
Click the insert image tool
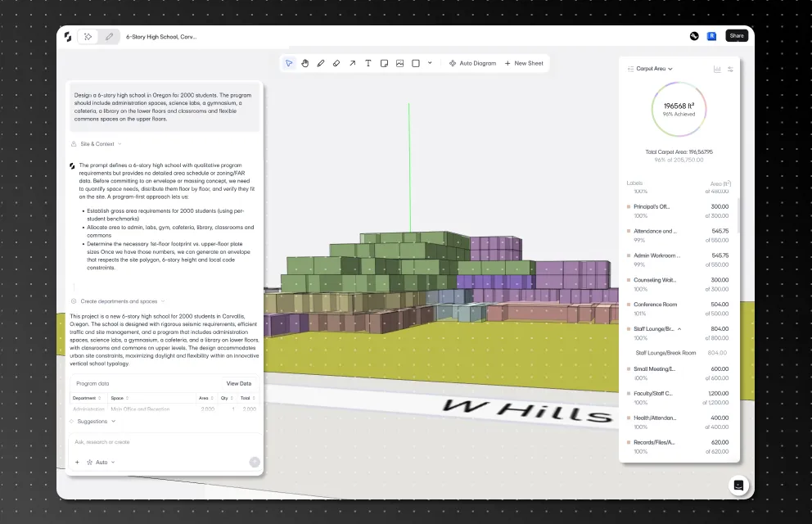pos(399,63)
